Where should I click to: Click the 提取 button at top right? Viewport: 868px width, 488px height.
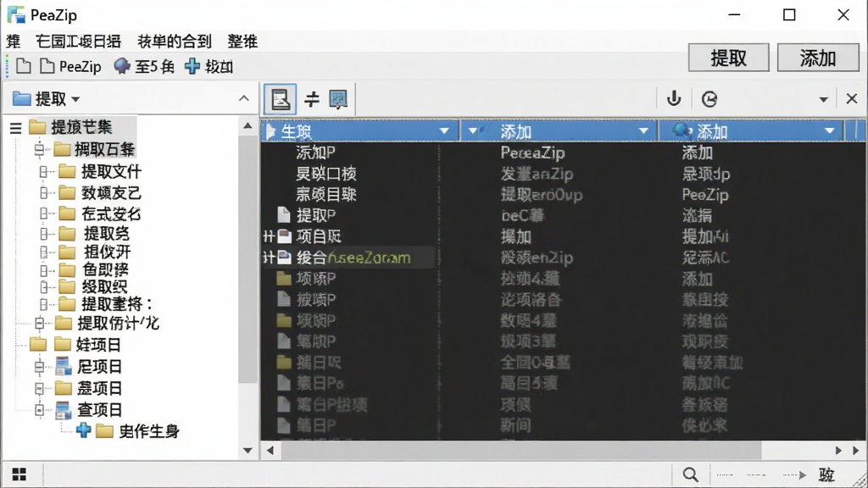728,58
